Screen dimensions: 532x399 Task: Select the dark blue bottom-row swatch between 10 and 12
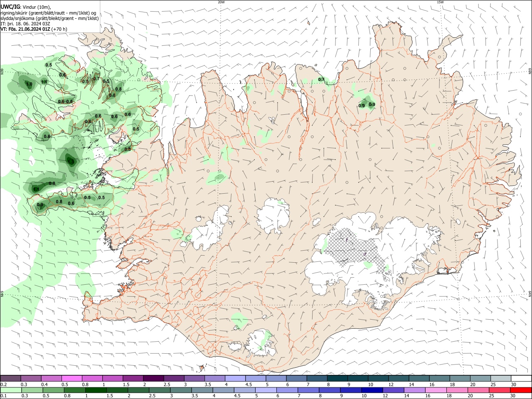372,390
